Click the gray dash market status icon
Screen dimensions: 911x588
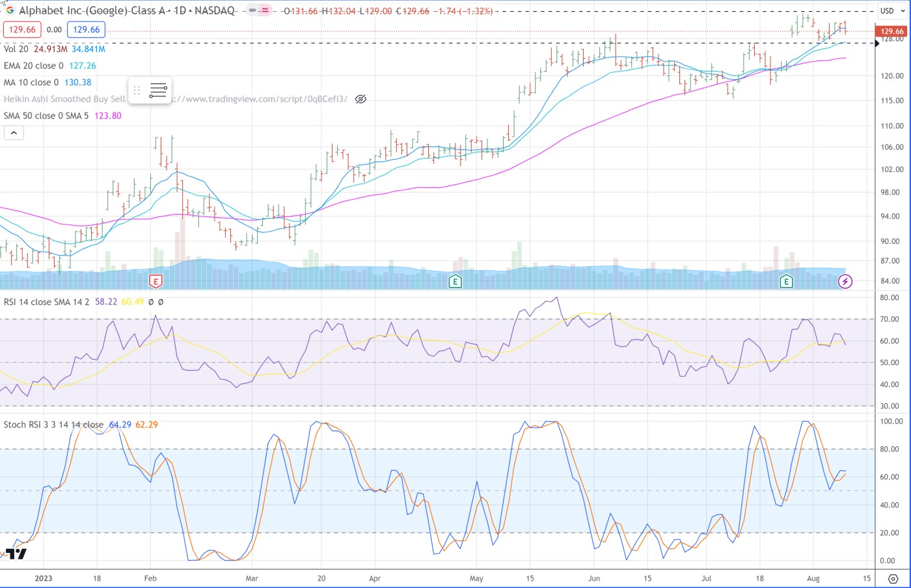(x=252, y=10)
